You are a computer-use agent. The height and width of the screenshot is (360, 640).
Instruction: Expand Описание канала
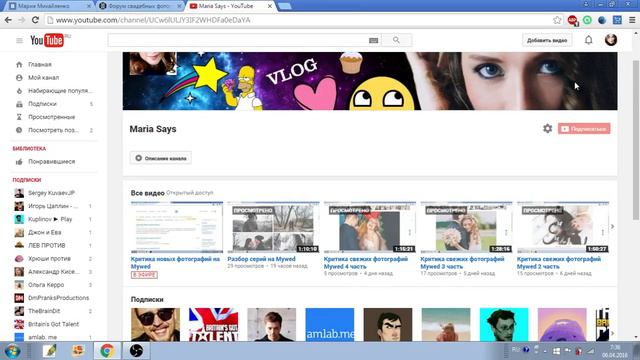(160, 158)
